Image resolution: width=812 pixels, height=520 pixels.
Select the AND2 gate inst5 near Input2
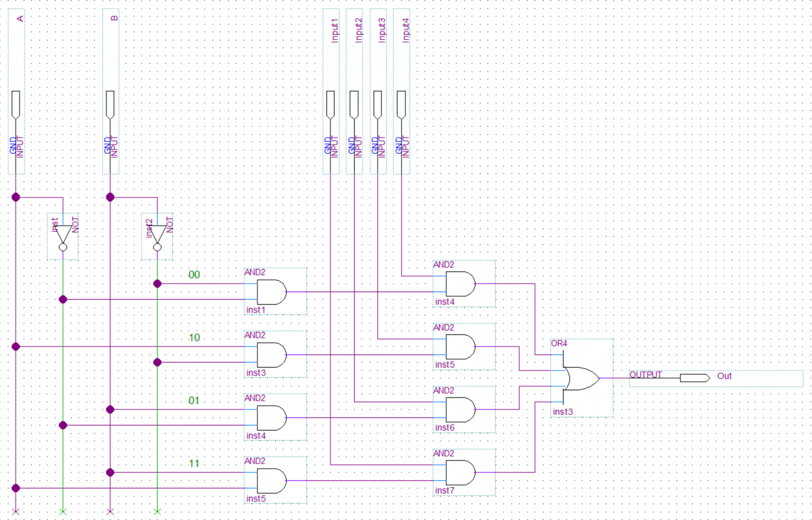tap(460, 346)
